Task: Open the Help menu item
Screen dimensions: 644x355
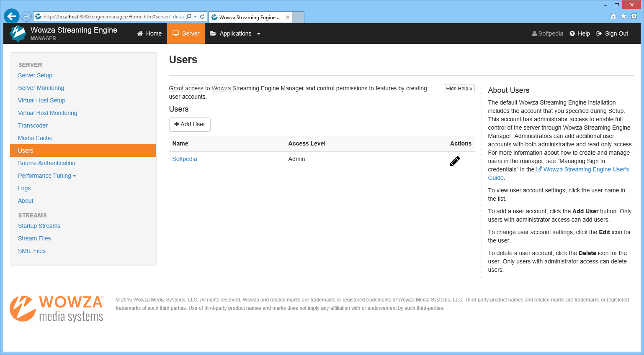Action: [580, 33]
